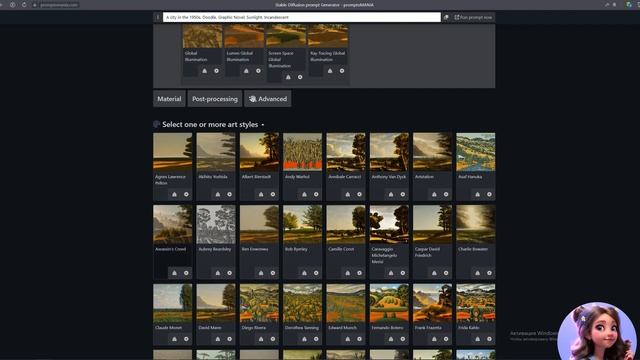Select the Caravaggio style thumbnail
The width and height of the screenshot is (640, 360).
coord(389,224)
